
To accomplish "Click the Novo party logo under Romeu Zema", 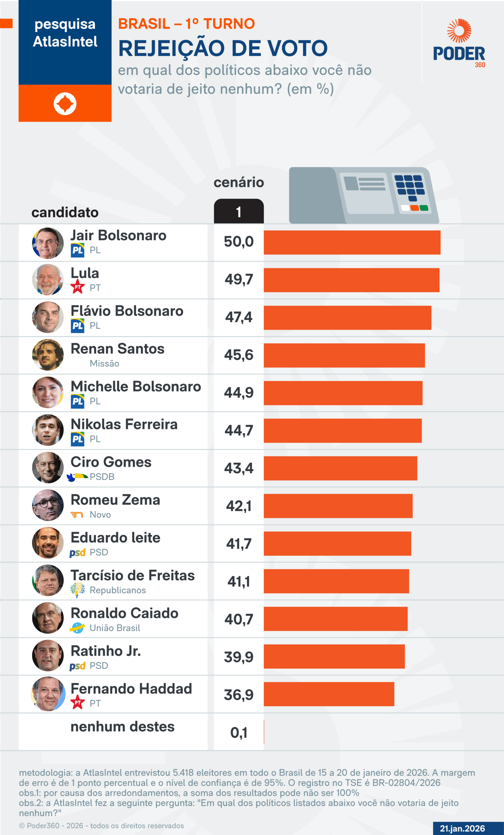I will click(x=77, y=515).
